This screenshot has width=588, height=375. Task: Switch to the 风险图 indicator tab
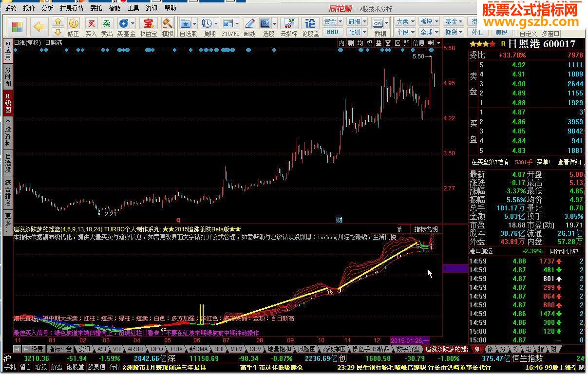307,349
